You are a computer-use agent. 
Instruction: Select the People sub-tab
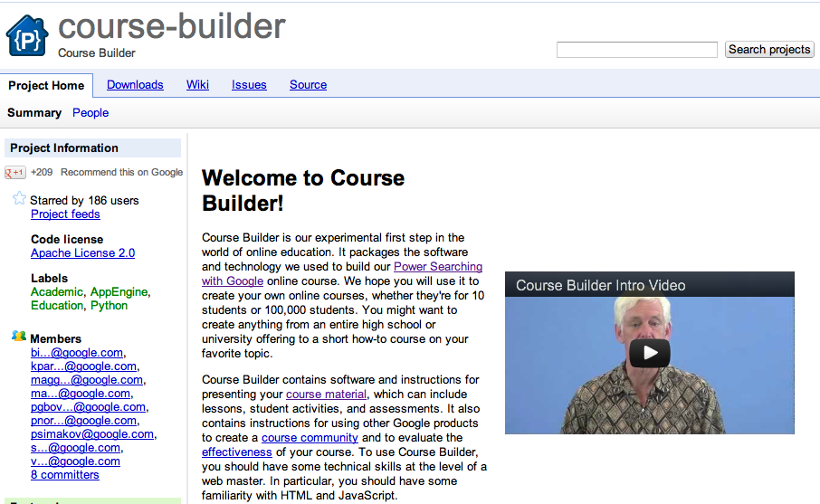pos(91,113)
